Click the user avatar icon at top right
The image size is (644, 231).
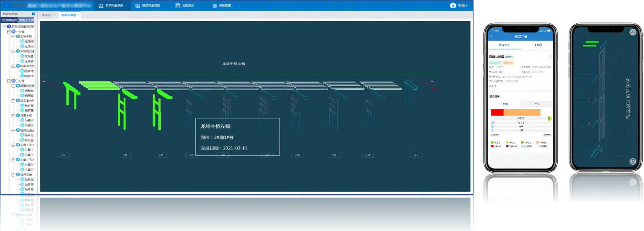pos(453,6)
